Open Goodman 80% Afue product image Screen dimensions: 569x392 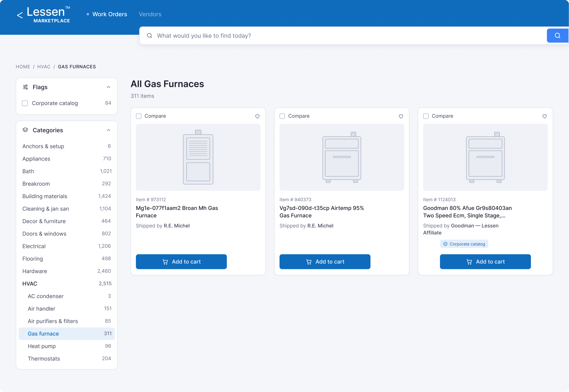485,157
